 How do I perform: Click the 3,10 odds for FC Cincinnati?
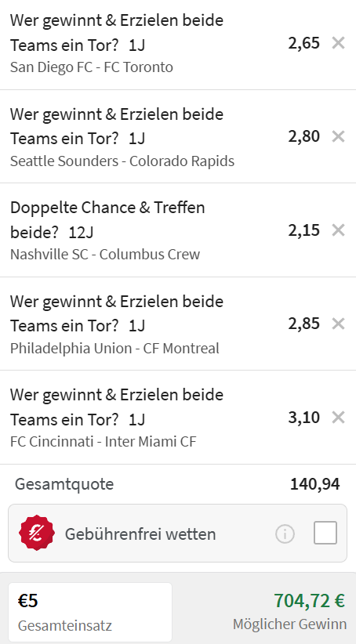pos(303,418)
